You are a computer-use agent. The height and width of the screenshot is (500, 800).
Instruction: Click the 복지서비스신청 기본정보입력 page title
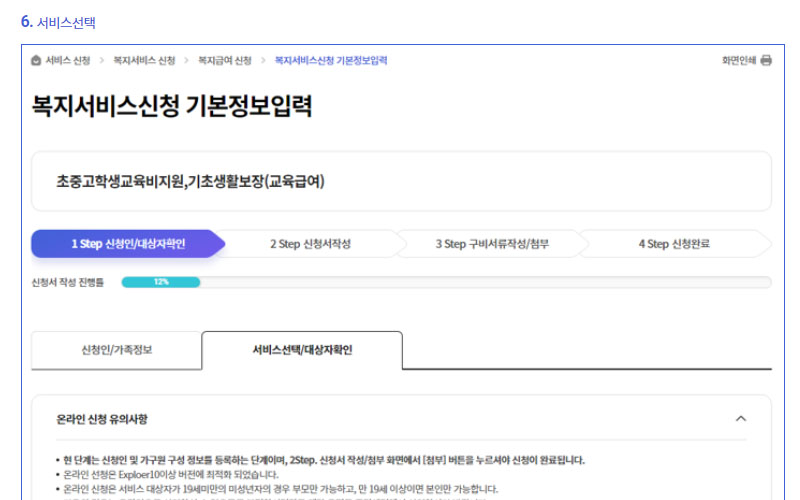[171, 106]
